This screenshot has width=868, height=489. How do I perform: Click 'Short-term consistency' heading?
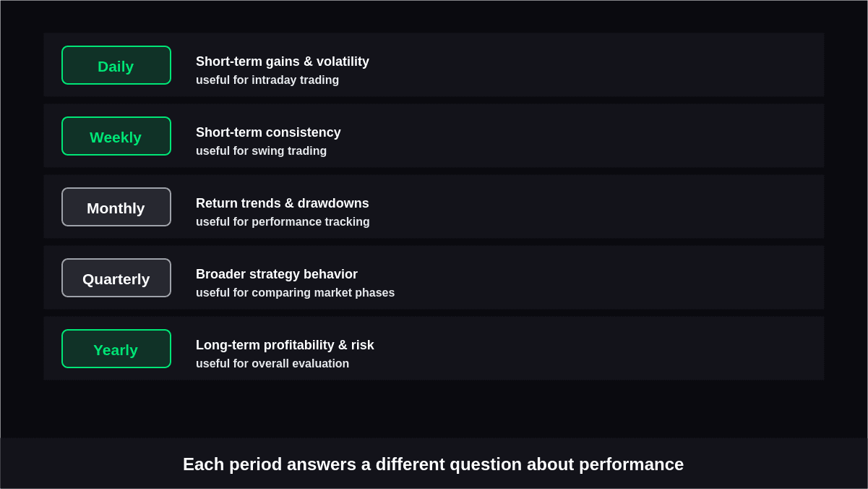[x=268, y=132]
